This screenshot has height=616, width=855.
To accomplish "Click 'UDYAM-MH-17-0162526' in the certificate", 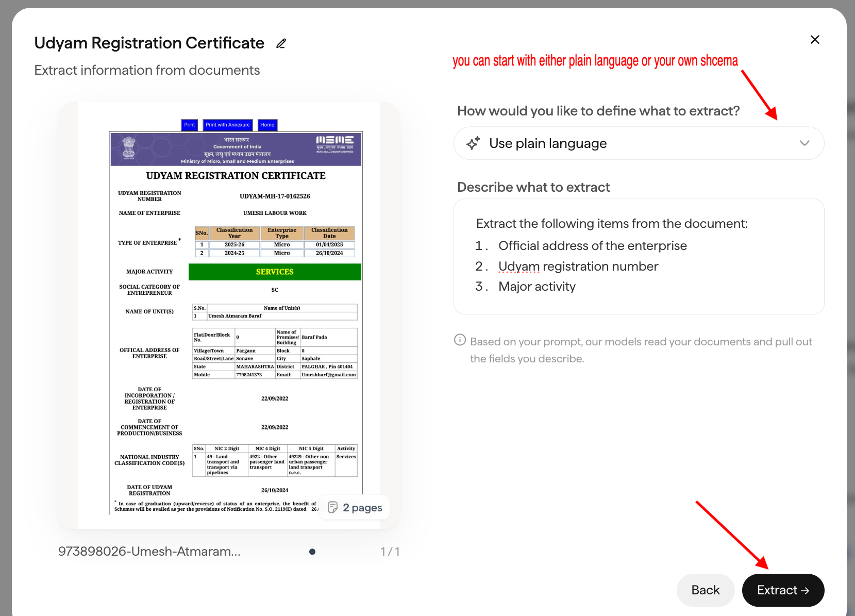I will click(x=275, y=196).
